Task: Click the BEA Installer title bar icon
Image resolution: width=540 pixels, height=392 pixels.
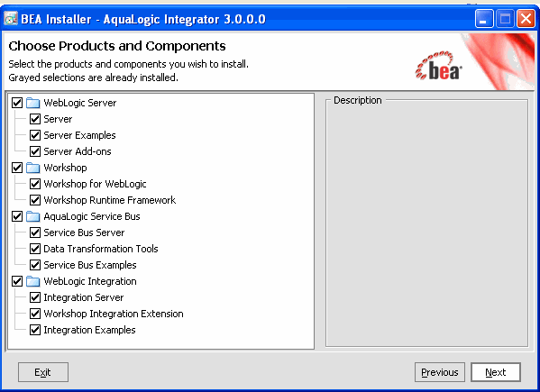Action: [x=10, y=19]
